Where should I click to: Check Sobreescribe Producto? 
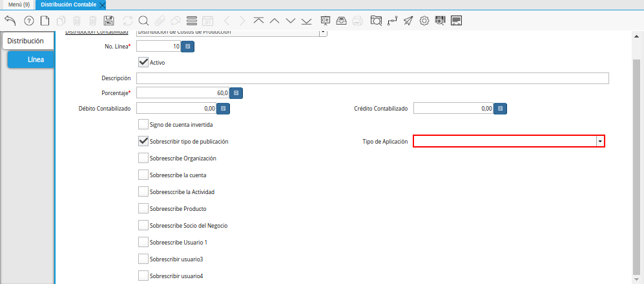pyautogui.click(x=143, y=209)
